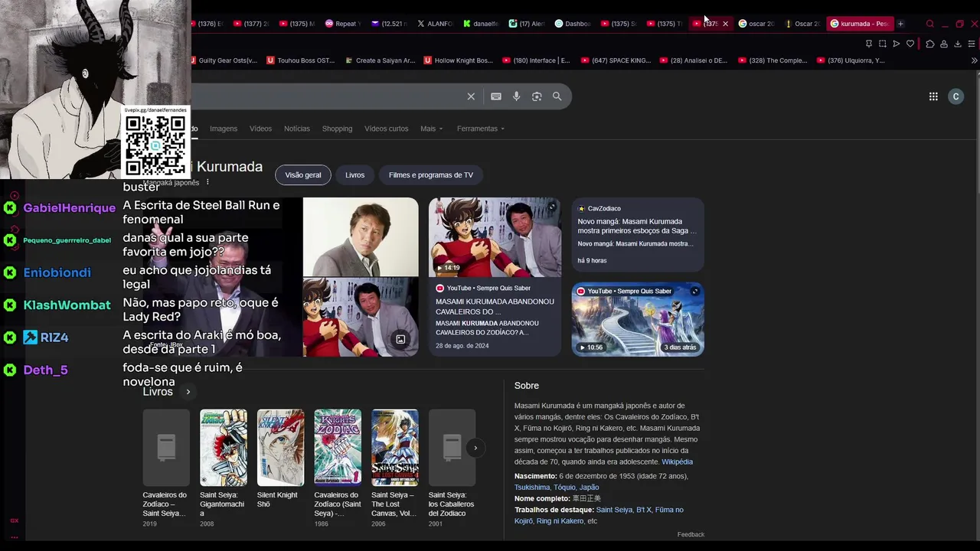Open Google Lens image search
This screenshot has height=551, width=980.
pos(537,96)
